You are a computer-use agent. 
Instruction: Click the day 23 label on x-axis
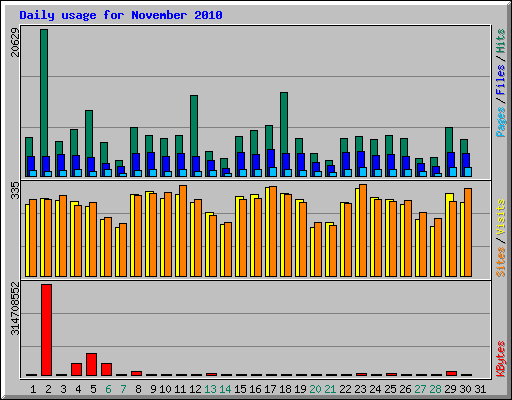click(x=360, y=389)
